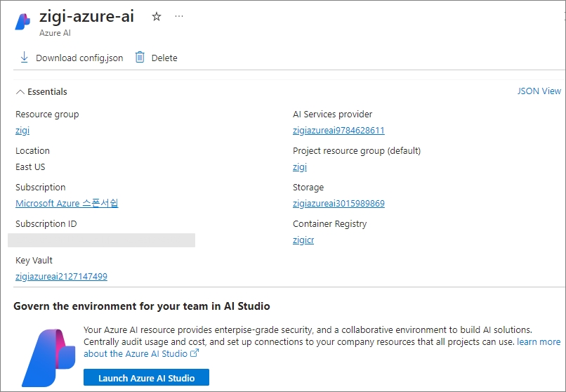Screen dimensions: 566x392
Task: Select the East US location text
Action: click(30, 166)
